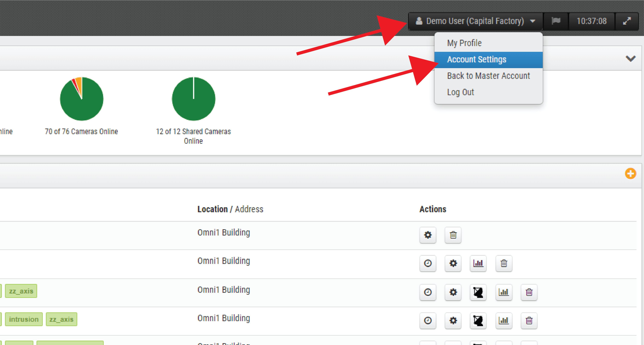
Task: Click the intrusion tag label
Action: pos(24,319)
